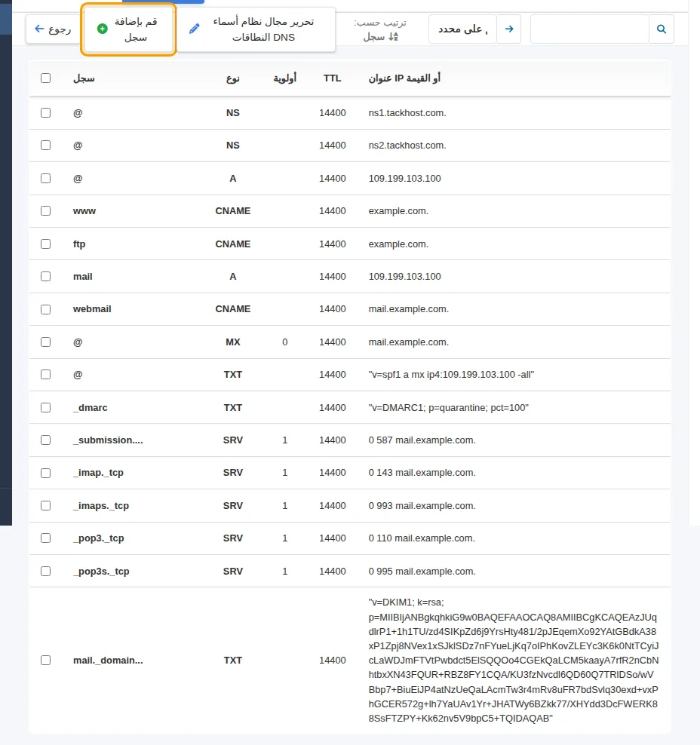
Task: Select the mail._domain... DKIM record checkbox
Action: pos(45,660)
